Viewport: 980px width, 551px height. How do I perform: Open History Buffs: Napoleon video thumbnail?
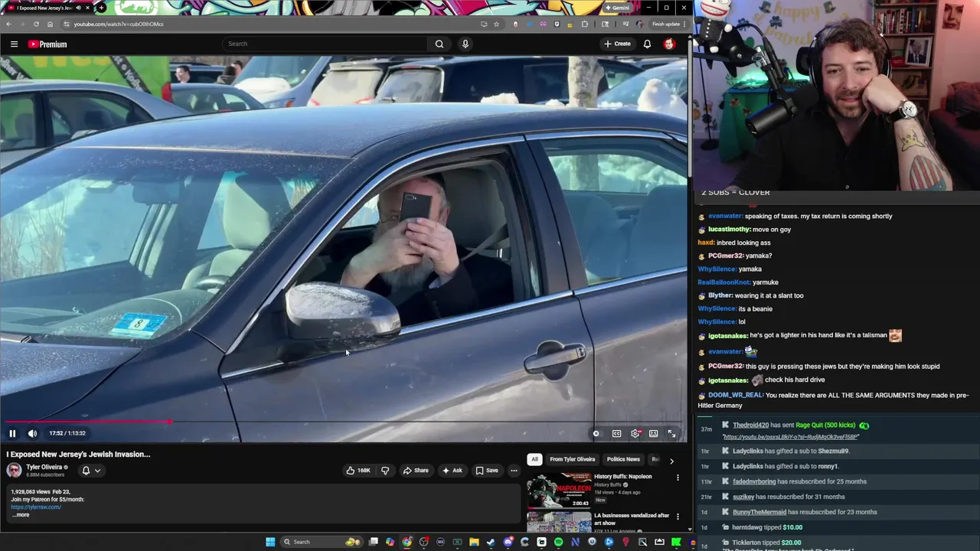559,490
